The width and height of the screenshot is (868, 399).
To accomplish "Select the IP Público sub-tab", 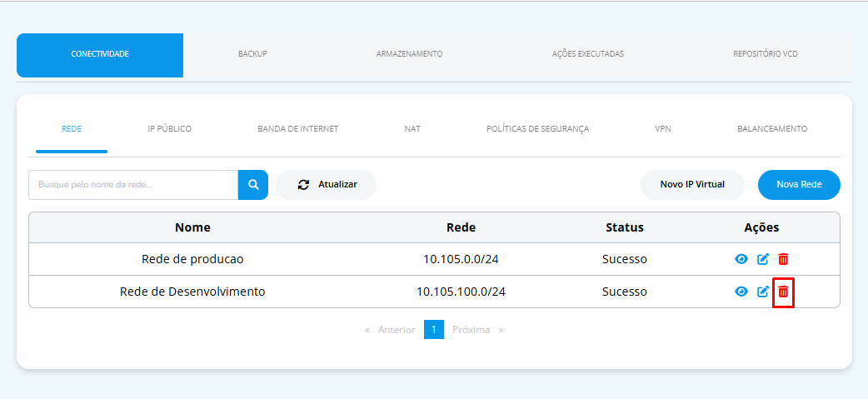I will pos(169,129).
